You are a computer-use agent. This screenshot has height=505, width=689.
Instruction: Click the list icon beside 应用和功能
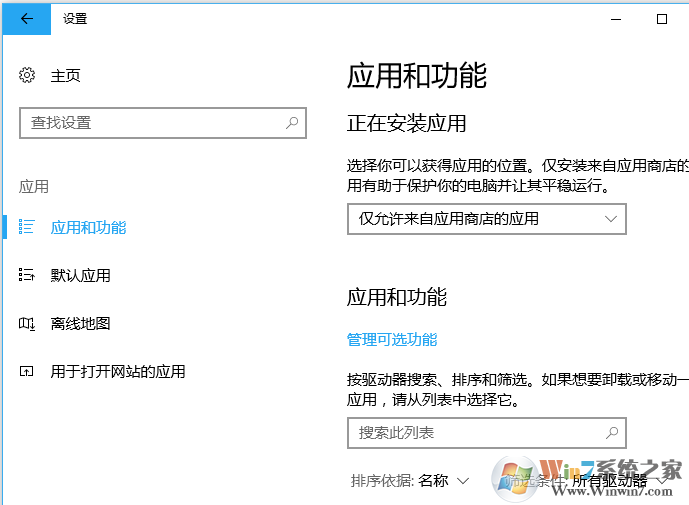tap(27, 227)
